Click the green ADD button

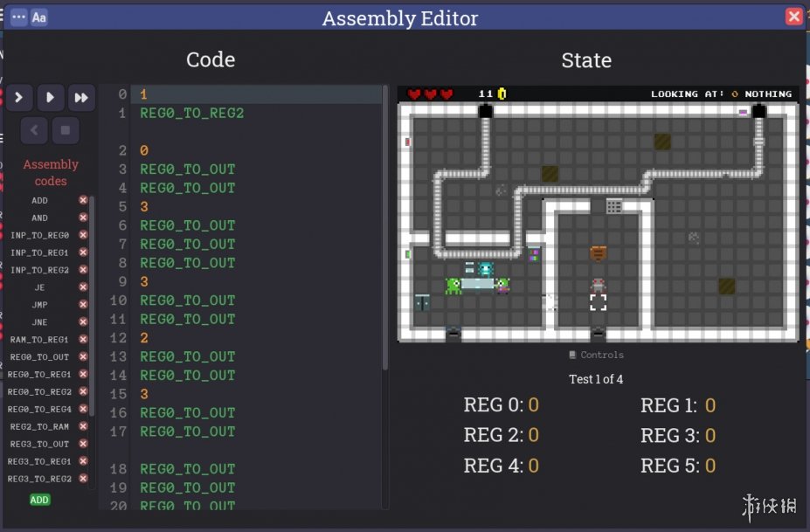click(39, 500)
